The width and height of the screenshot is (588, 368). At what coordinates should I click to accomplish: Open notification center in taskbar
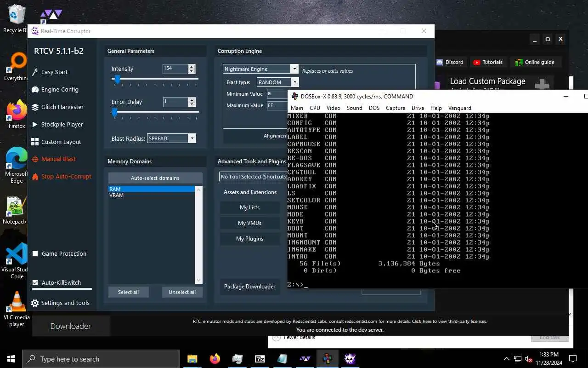click(x=573, y=359)
